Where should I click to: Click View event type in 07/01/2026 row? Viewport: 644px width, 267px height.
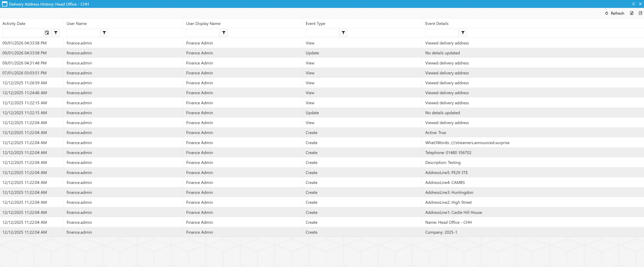pyautogui.click(x=362, y=73)
